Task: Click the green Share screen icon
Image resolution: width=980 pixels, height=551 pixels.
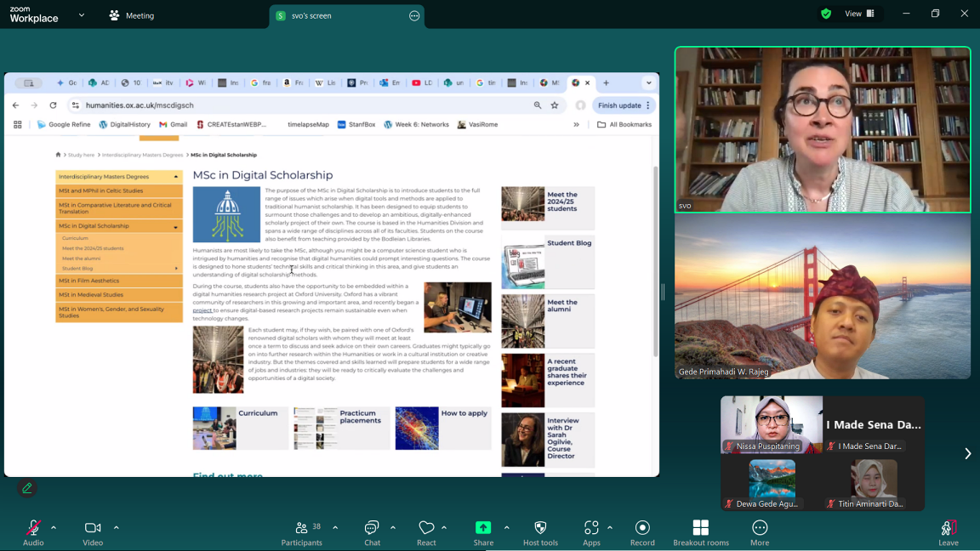Action: pyautogui.click(x=483, y=528)
